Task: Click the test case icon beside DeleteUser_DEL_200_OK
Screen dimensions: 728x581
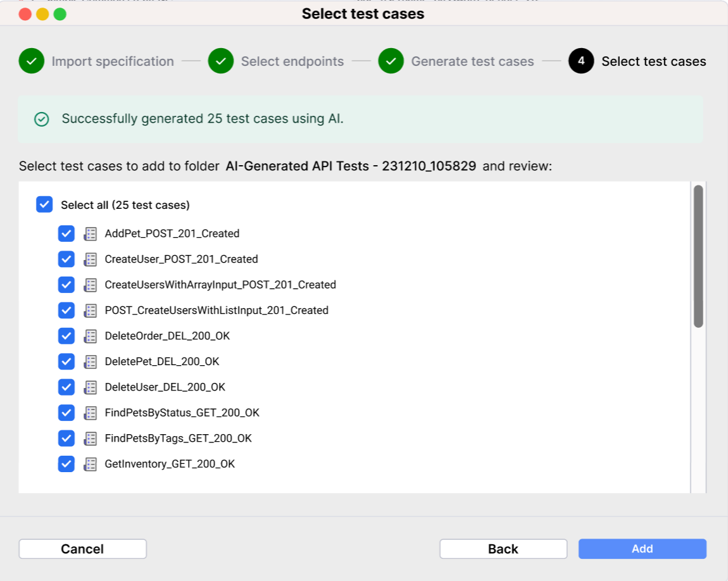Action: click(x=90, y=387)
